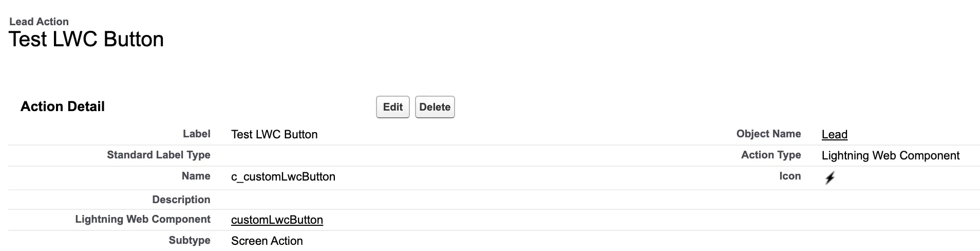Click the Icon field label

[x=790, y=176]
